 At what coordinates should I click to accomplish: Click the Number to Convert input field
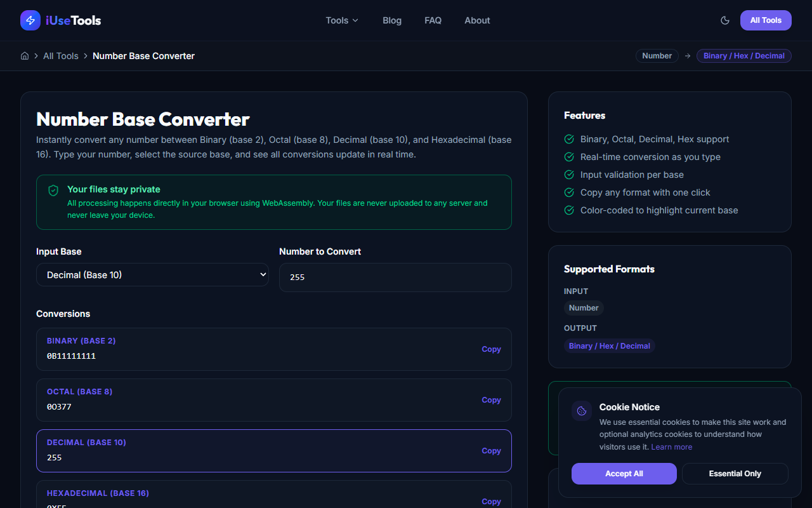point(395,277)
